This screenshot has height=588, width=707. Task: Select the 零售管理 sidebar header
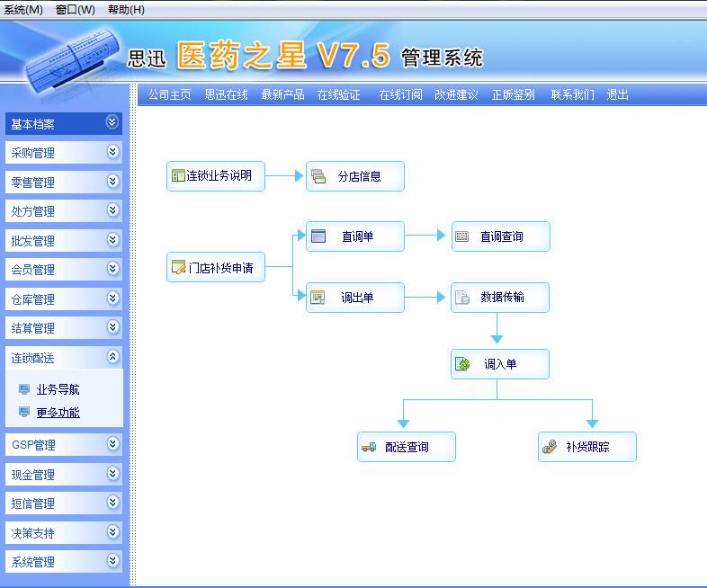pos(64,182)
